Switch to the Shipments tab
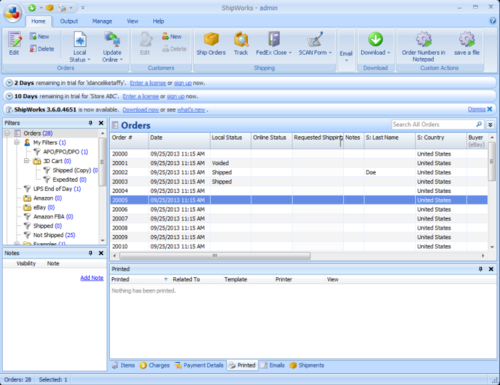 coord(307,365)
